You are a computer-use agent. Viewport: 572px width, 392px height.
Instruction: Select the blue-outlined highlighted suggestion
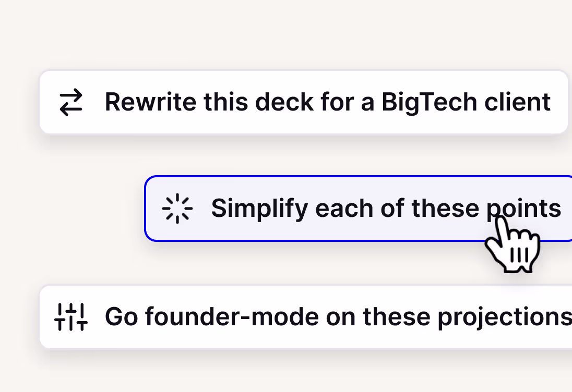tap(358, 209)
